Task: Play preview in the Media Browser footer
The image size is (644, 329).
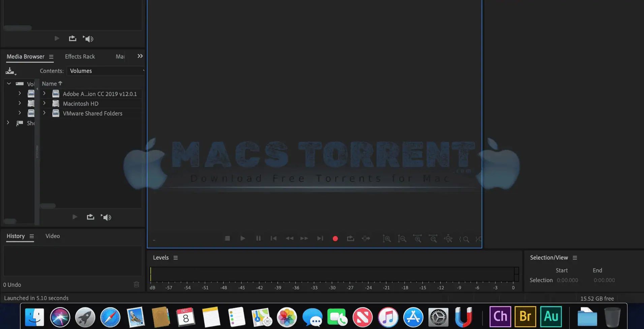Action: (x=75, y=217)
